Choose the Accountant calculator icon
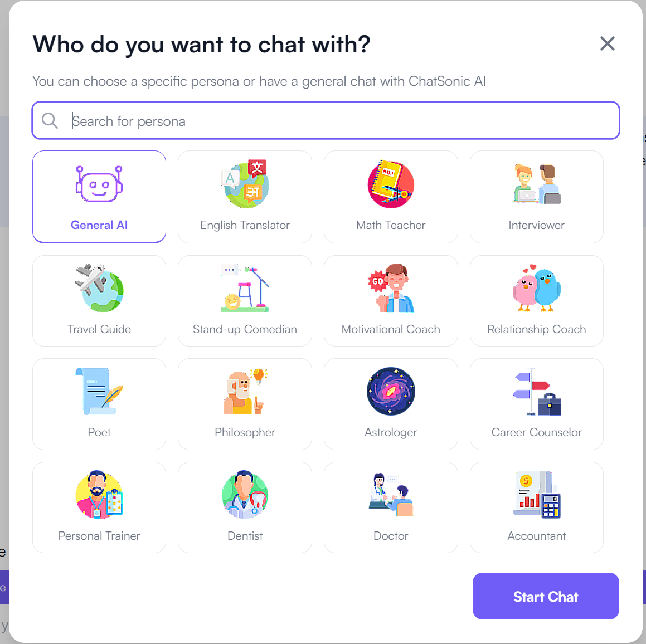The image size is (646, 644). point(537,495)
